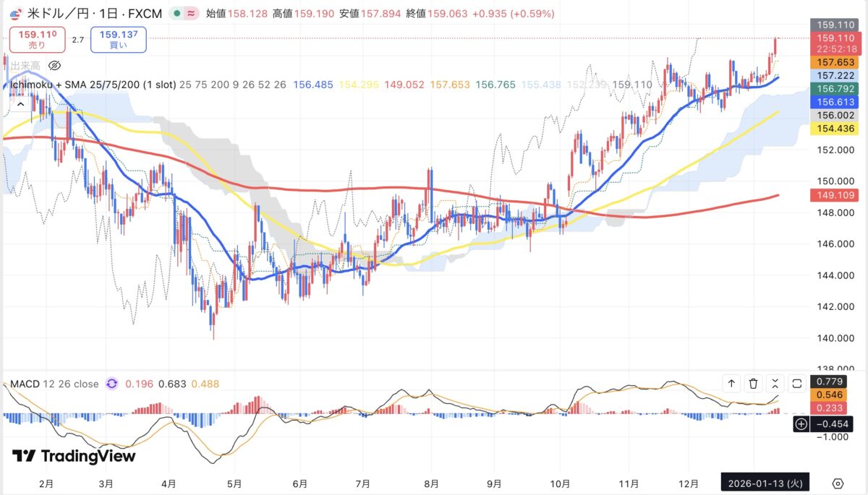
Task: Click the countdown timer price label 159.110
Action: tap(835, 43)
